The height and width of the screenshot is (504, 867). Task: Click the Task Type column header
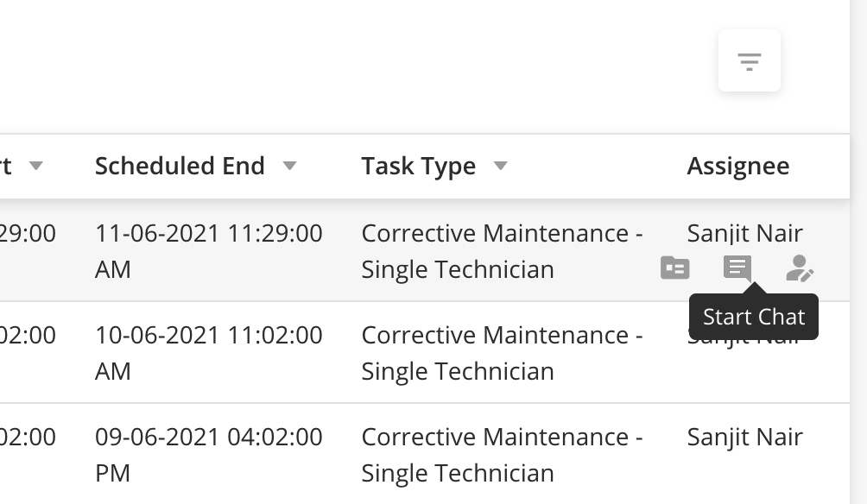[x=419, y=166]
